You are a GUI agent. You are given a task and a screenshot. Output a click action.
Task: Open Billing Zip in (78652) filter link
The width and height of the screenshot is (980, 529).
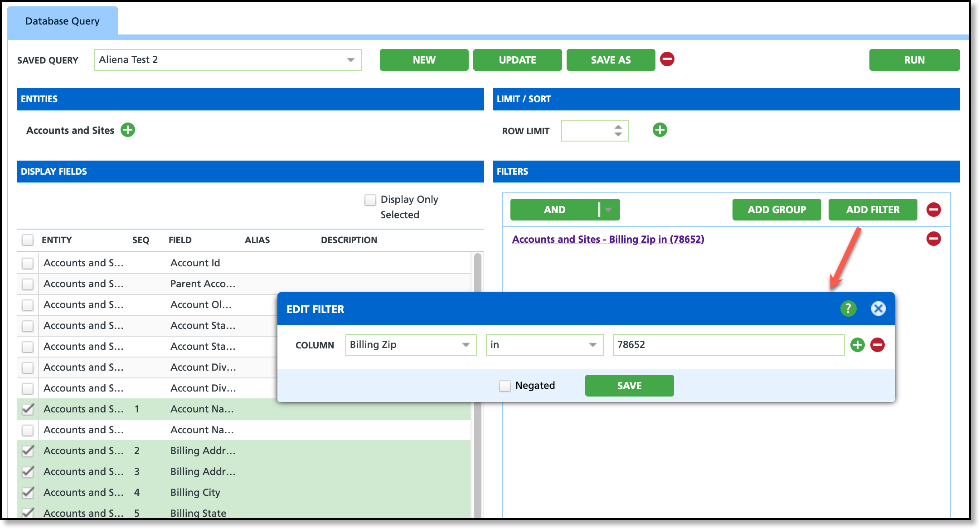[608, 239]
